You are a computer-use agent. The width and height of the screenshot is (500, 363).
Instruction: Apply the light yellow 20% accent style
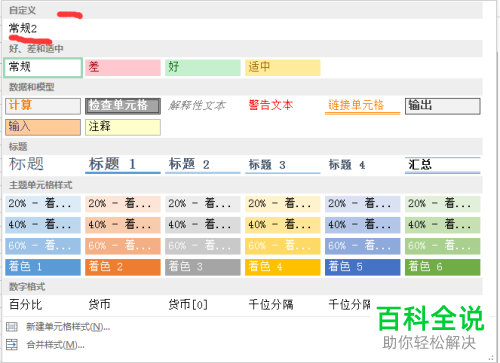click(x=283, y=204)
